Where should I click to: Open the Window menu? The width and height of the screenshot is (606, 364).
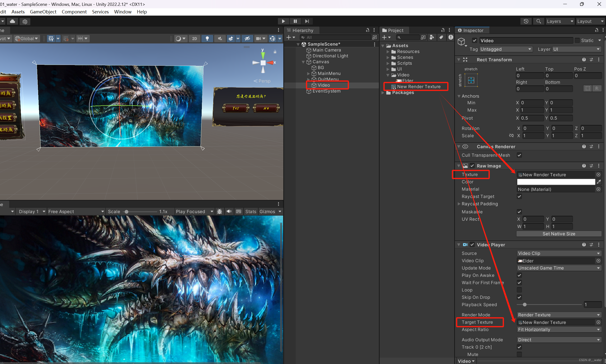(123, 12)
